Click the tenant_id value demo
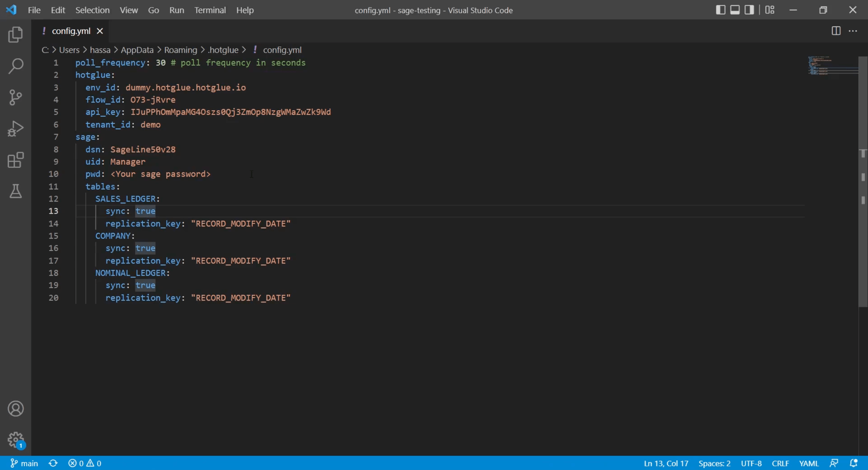 150,125
